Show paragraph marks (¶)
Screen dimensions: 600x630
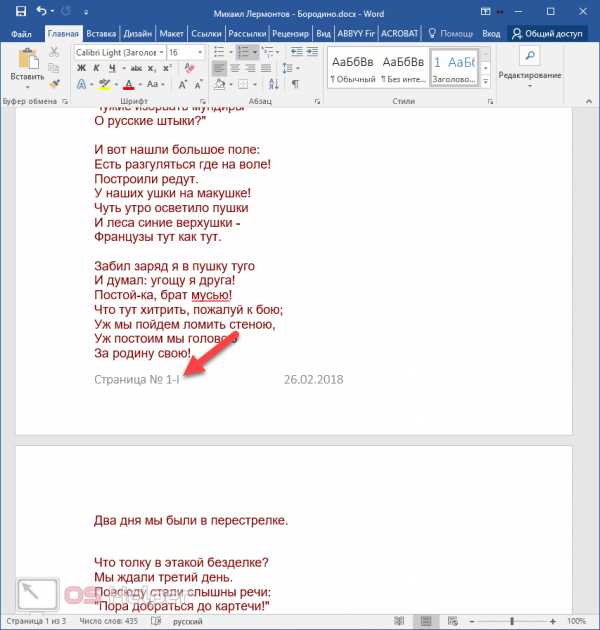coord(295,84)
